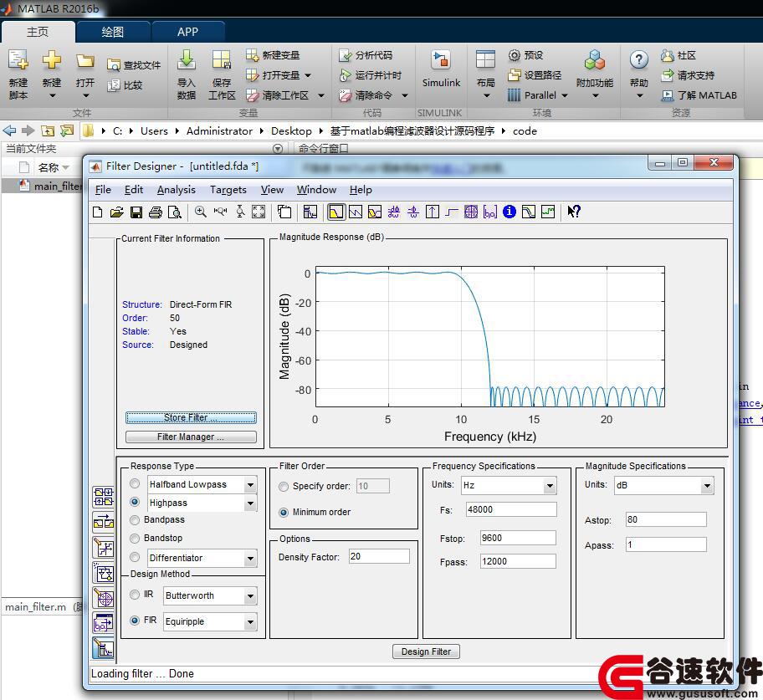
Task: Open the File menu in Filter Designer
Action: (x=103, y=190)
